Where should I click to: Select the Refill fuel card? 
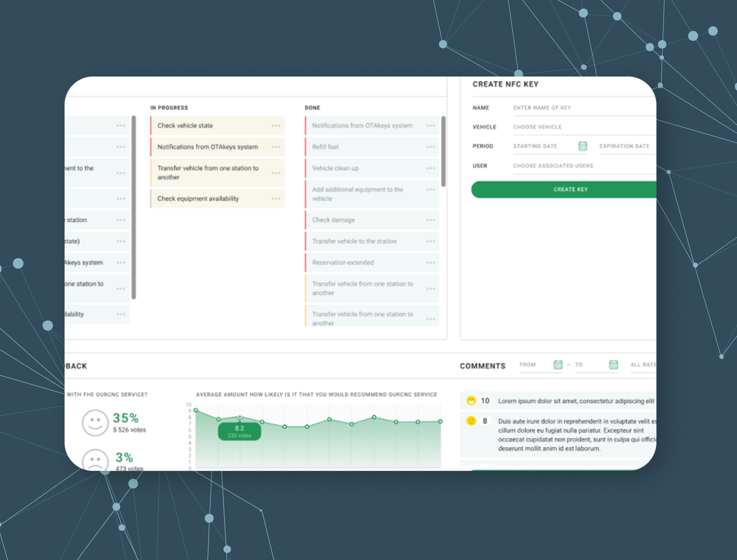tap(372, 147)
